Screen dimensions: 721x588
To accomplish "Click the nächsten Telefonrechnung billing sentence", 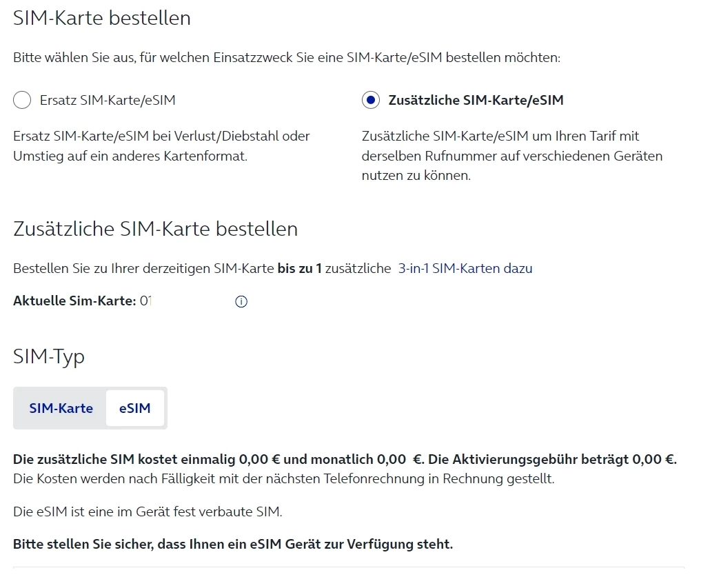I will click(283, 478).
